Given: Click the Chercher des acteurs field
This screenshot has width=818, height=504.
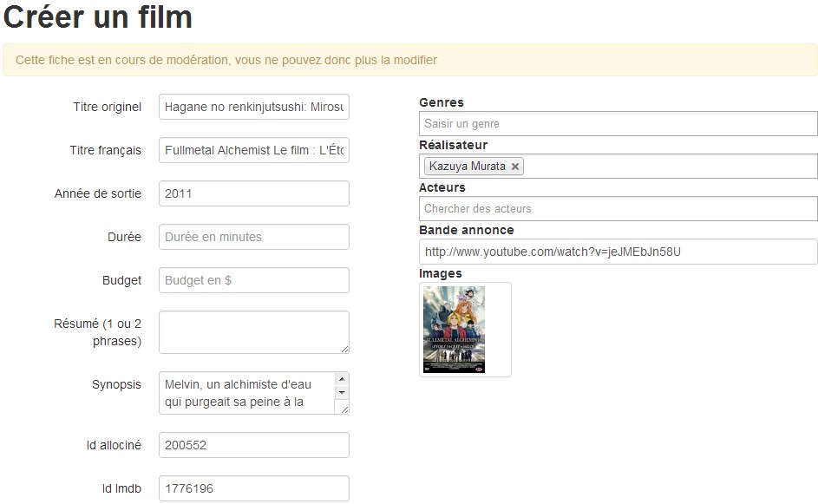Looking at the screenshot, I should click(x=618, y=209).
